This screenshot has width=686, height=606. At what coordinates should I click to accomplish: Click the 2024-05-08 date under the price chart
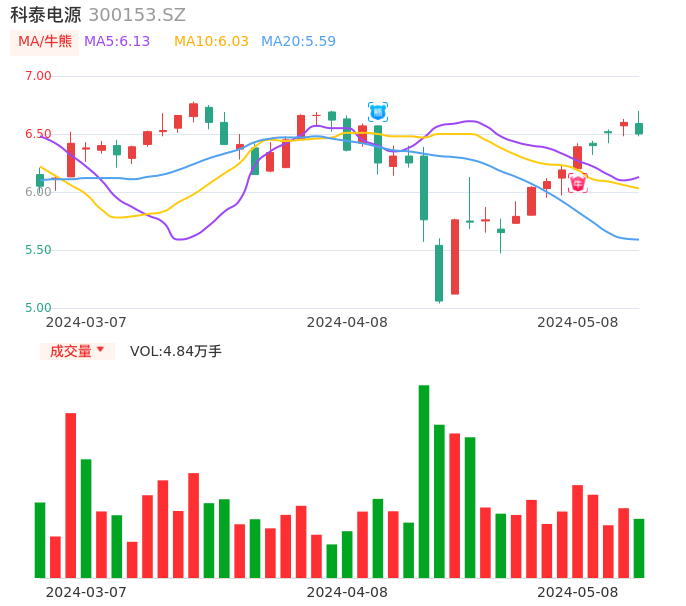click(578, 322)
